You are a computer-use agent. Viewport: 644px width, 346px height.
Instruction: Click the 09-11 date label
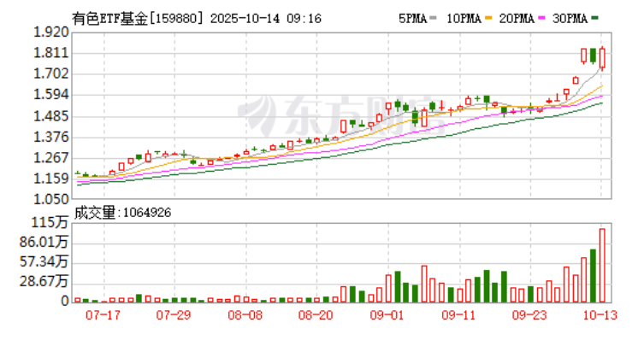[458, 315]
